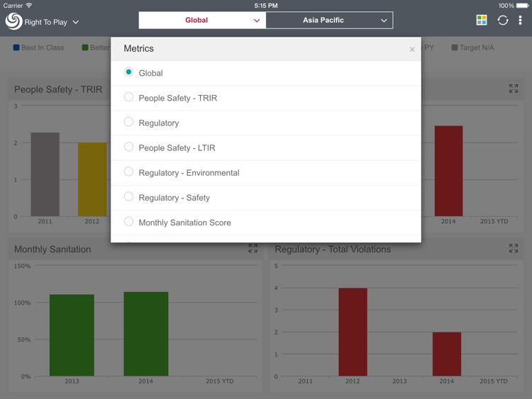Open the Asia Pacific region dropdown

tap(329, 21)
